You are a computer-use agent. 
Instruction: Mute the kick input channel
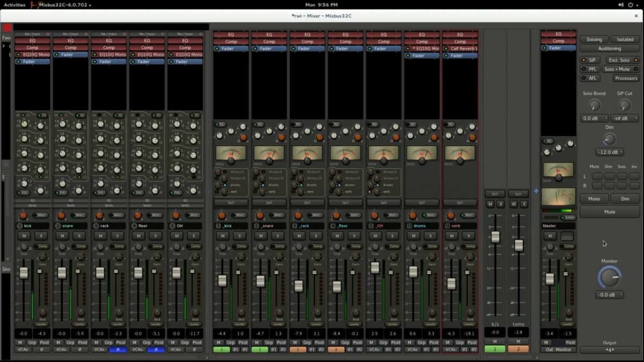(24, 236)
